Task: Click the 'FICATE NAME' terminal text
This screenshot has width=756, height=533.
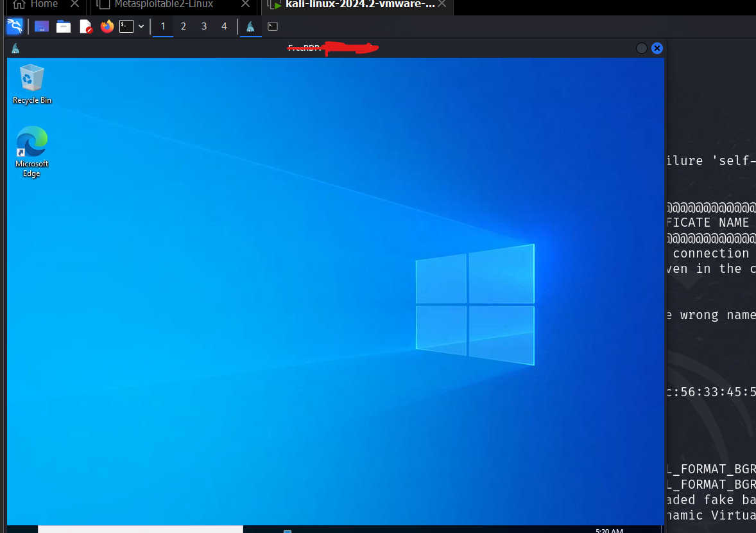Action: coord(708,222)
